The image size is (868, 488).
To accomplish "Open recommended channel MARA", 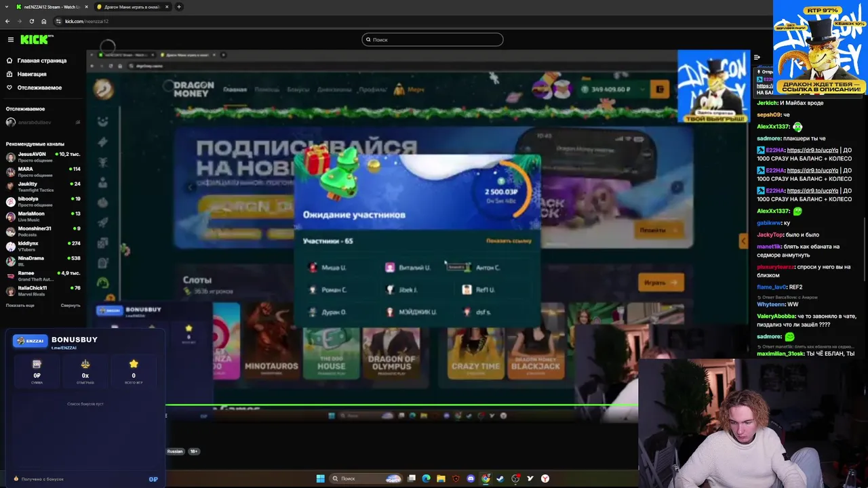I will coord(43,171).
